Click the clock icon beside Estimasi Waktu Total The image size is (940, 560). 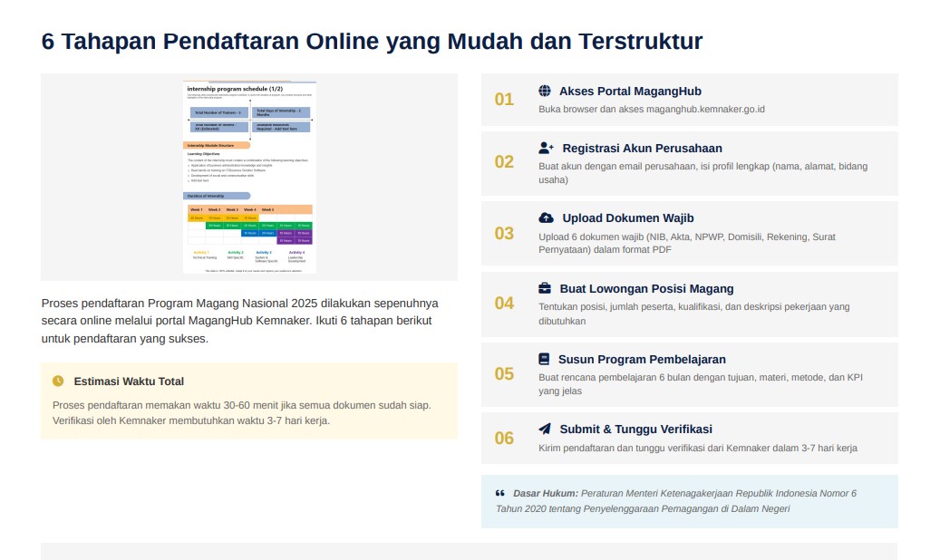(59, 381)
